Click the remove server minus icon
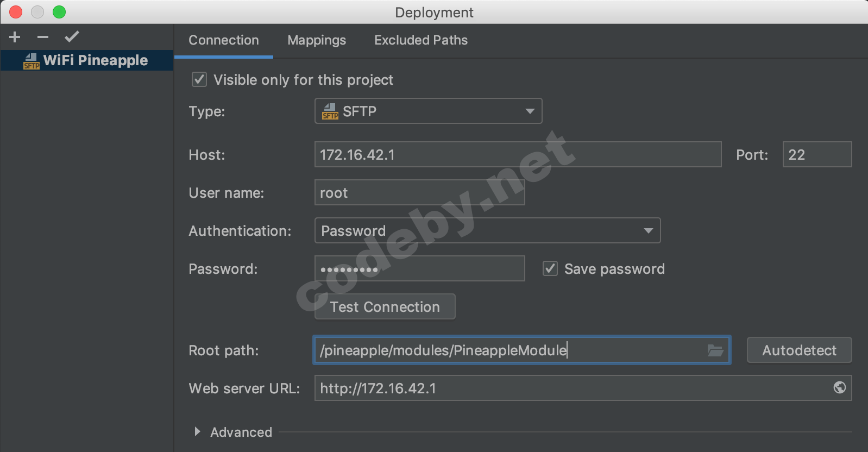 click(43, 37)
